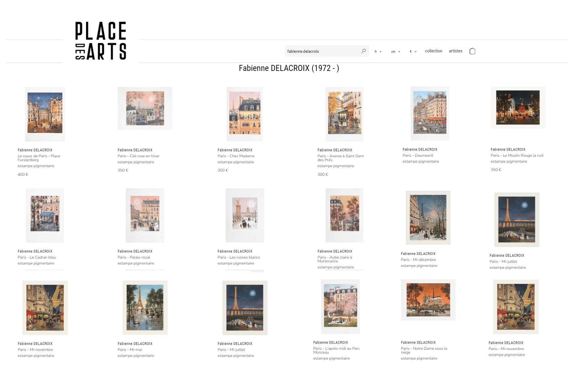Open the 'cm' unit dropdown
Image resolution: width=568 pixels, height=392 pixels.
395,52
